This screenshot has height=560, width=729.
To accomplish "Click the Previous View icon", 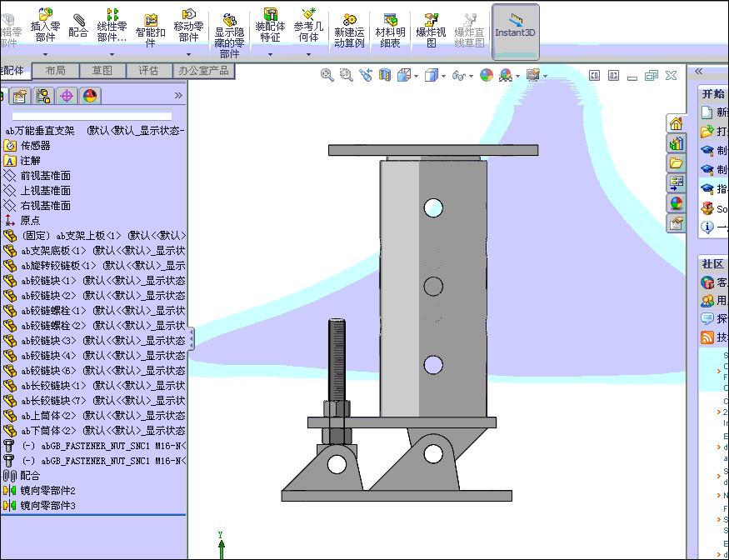I will pyautogui.click(x=366, y=75).
